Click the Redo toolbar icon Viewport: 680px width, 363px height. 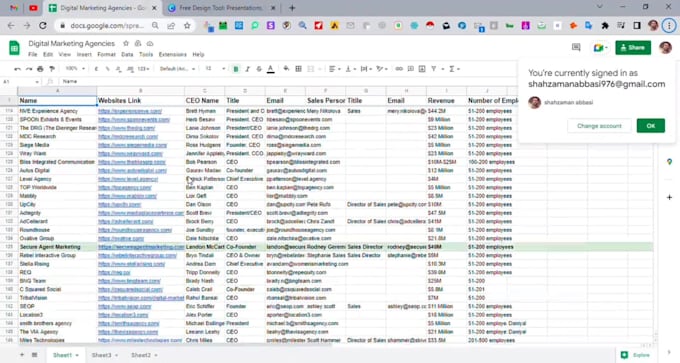[29, 69]
